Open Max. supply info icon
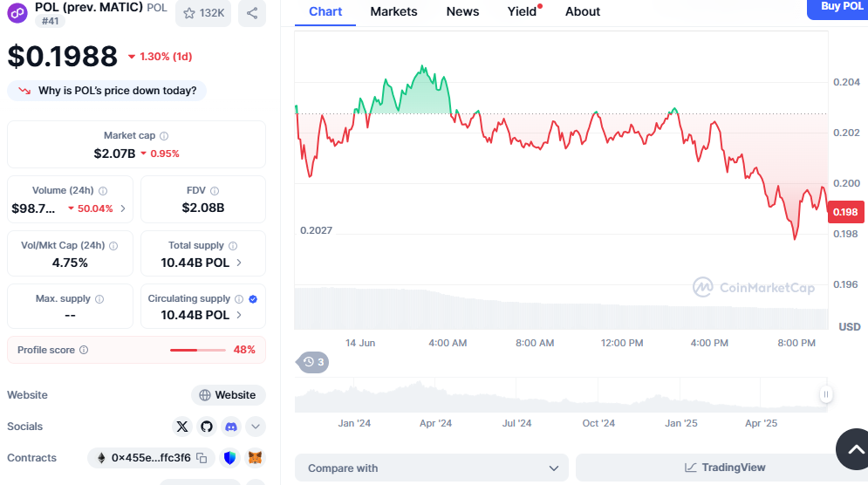This screenshot has width=868, height=485. coord(99,299)
